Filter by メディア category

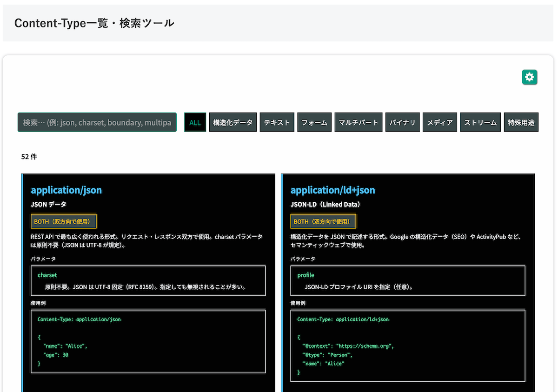(439, 122)
